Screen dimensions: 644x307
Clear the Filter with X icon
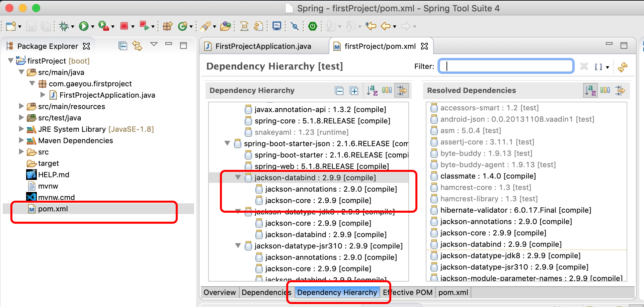(x=584, y=66)
